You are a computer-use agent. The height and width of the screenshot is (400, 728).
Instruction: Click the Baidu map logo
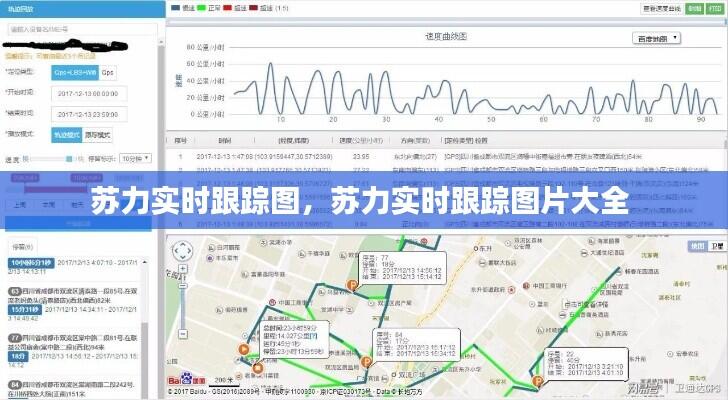tap(187, 380)
